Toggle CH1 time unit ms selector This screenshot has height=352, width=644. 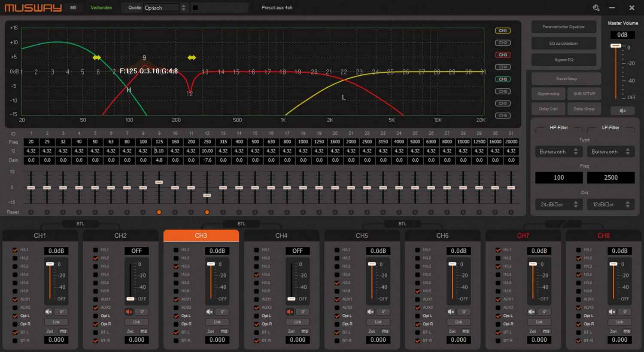pyautogui.click(x=63, y=331)
